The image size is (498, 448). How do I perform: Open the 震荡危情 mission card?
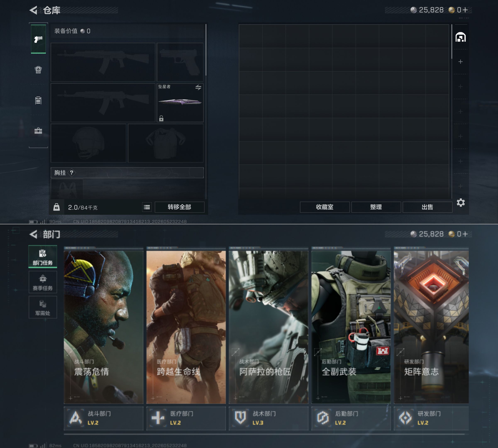pyautogui.click(x=104, y=325)
